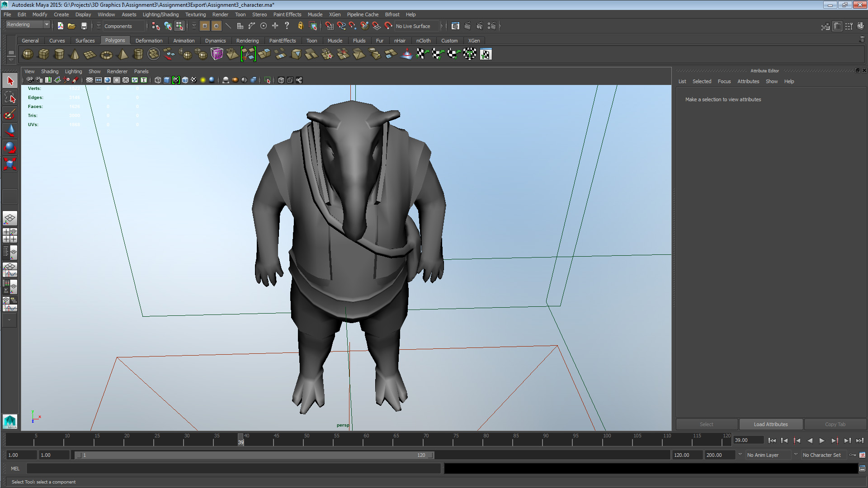The height and width of the screenshot is (488, 868).
Task: Activate the Select Tool in the toolbox
Action: [10, 80]
